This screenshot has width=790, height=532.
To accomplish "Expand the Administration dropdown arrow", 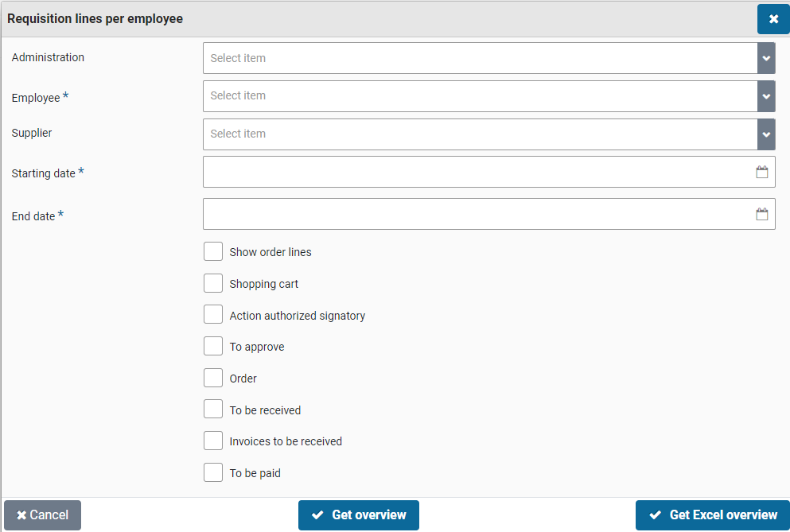I will tap(766, 58).
